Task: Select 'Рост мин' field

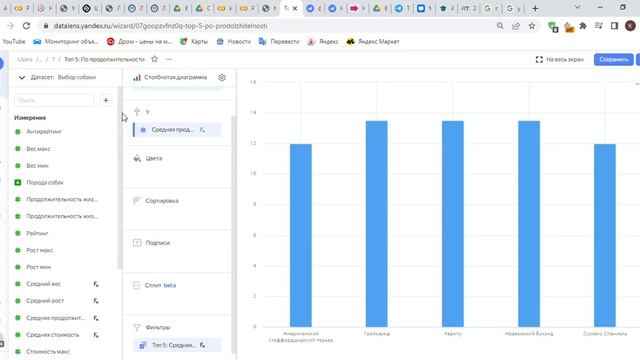Action: point(39,267)
